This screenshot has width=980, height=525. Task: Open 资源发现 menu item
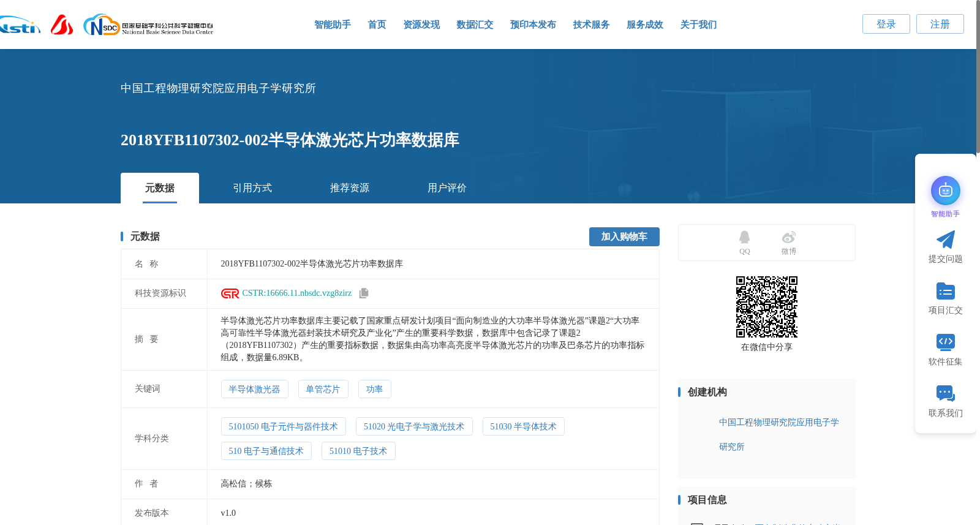click(x=421, y=25)
